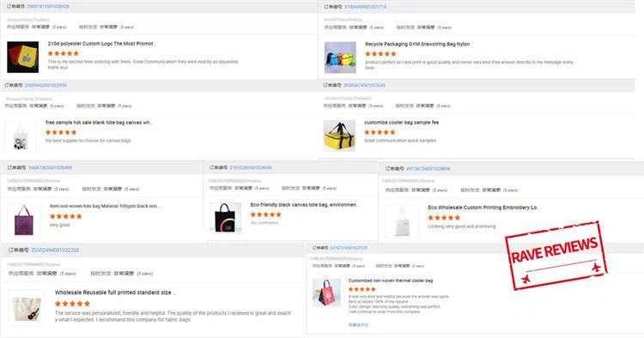Open 'Eco-friendly black canvas tote bag' title

tap(305, 205)
